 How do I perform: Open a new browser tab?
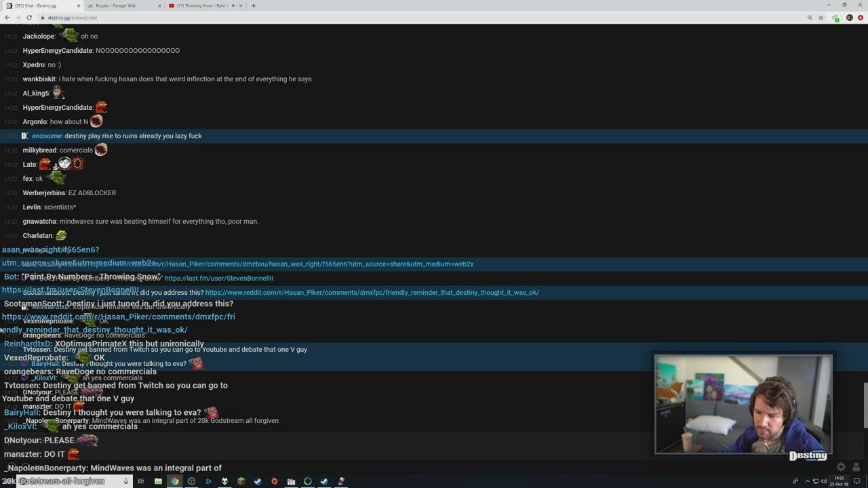point(254,5)
